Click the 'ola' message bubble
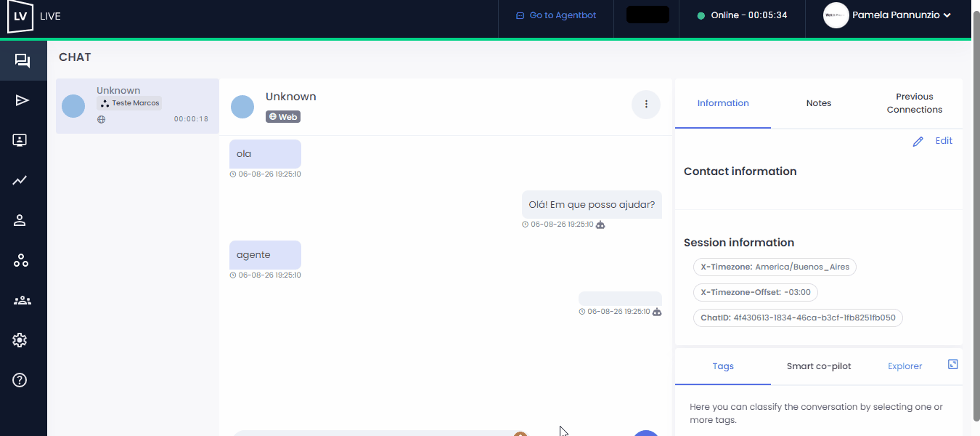The width and height of the screenshot is (980, 436). 265,154
